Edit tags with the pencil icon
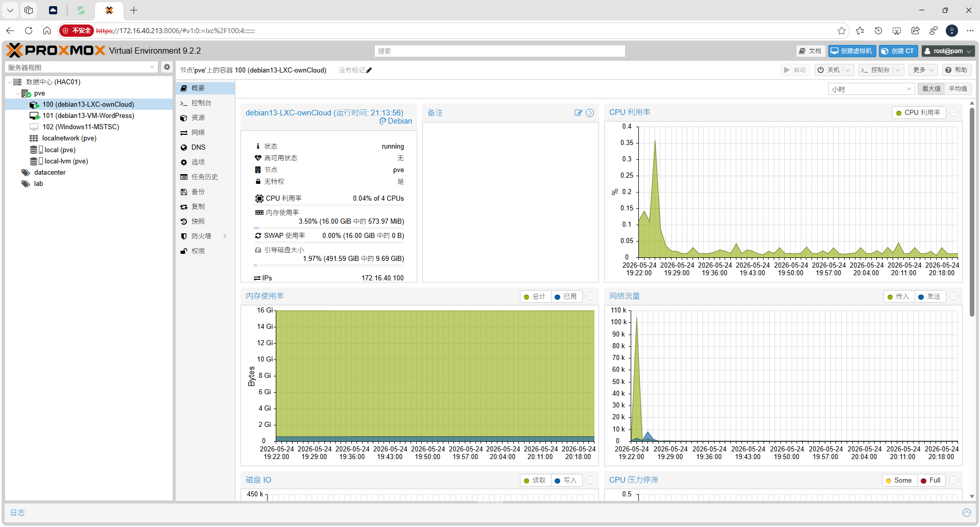The image size is (980, 527). [x=369, y=70]
